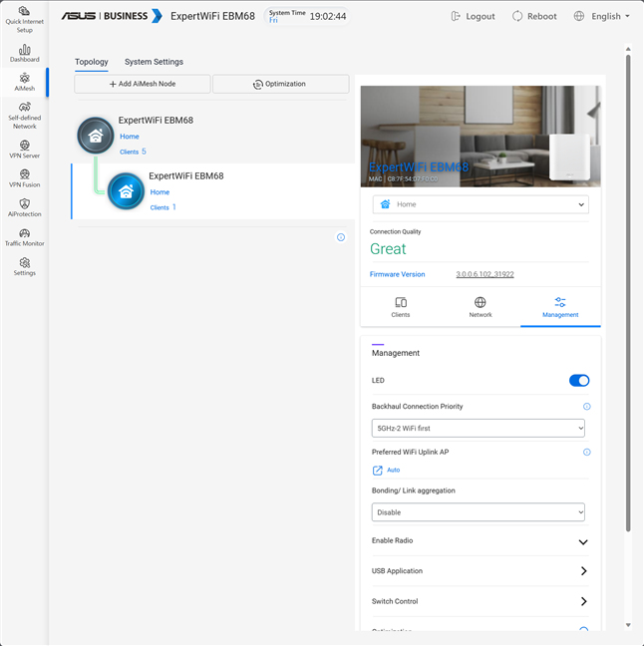Open the Home location dropdown

pyautogui.click(x=481, y=204)
